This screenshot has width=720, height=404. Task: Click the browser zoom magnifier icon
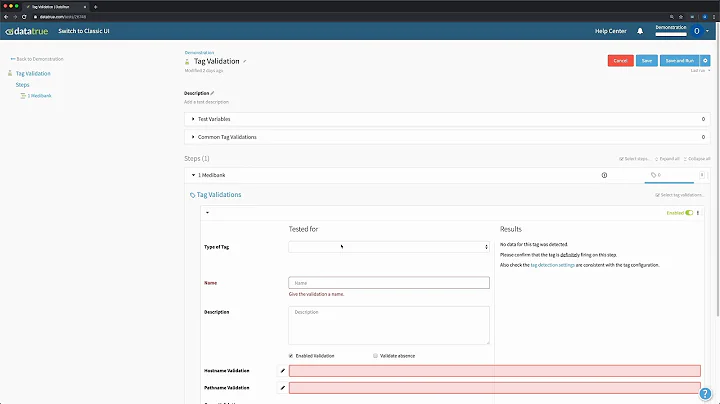[671, 17]
